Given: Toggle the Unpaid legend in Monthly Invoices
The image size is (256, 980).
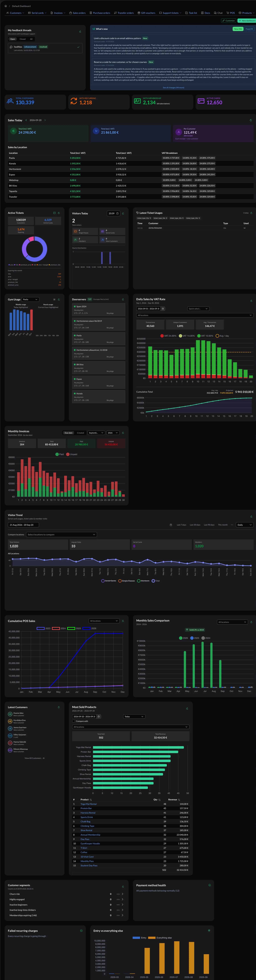Looking at the screenshot, I should tap(72, 454).
